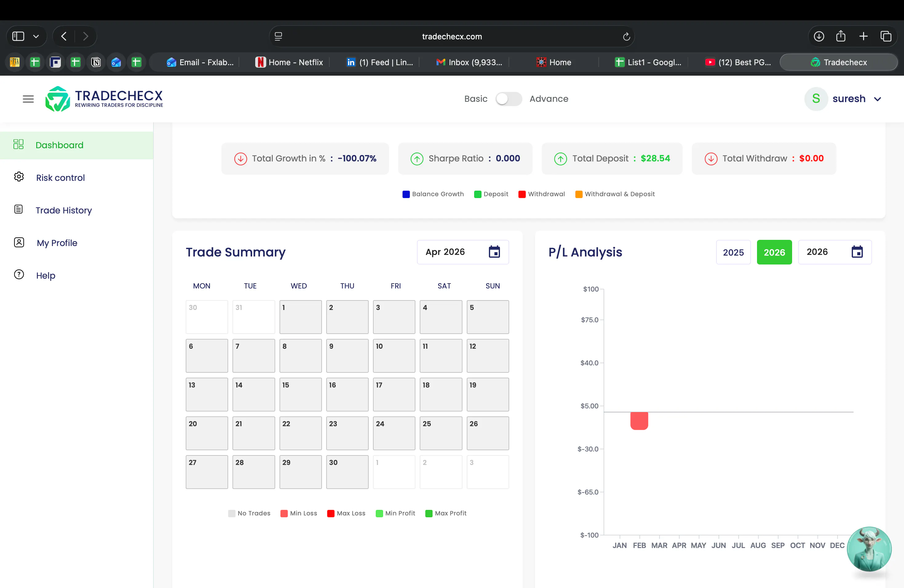Switch to the Home - Netflix tab

[289, 62]
